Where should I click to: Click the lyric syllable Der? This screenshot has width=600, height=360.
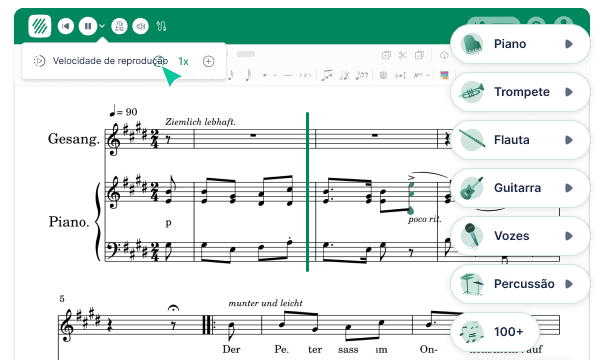click(231, 349)
